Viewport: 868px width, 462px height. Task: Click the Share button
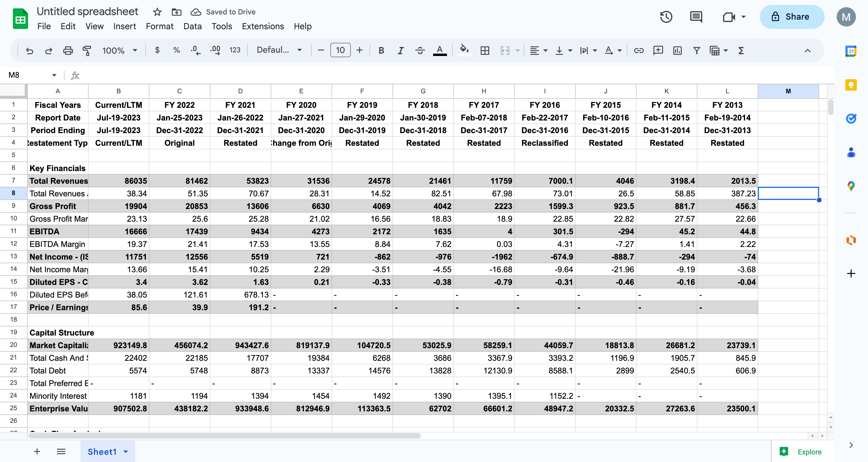(x=791, y=17)
